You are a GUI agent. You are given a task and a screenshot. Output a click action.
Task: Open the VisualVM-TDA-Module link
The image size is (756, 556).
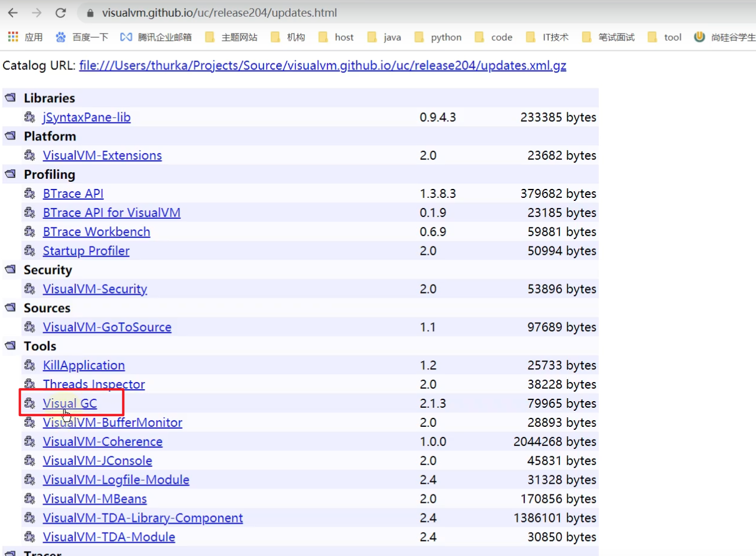coord(109,537)
